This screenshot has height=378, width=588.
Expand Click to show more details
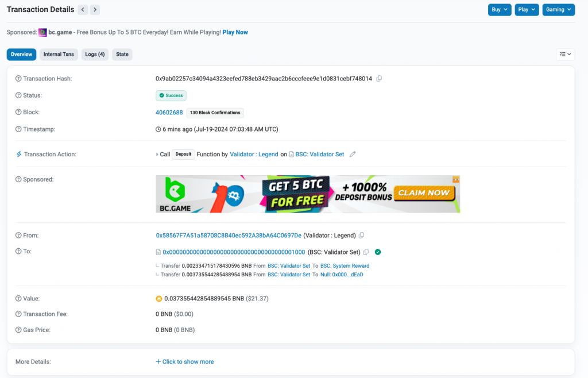coord(185,362)
